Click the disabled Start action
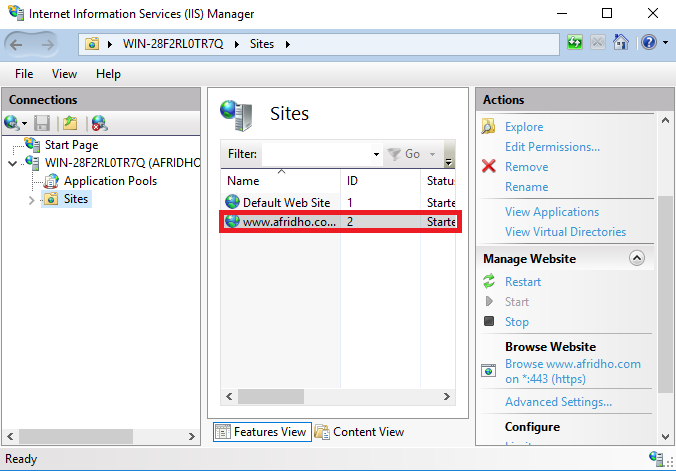The width and height of the screenshot is (676, 471). tap(516, 301)
